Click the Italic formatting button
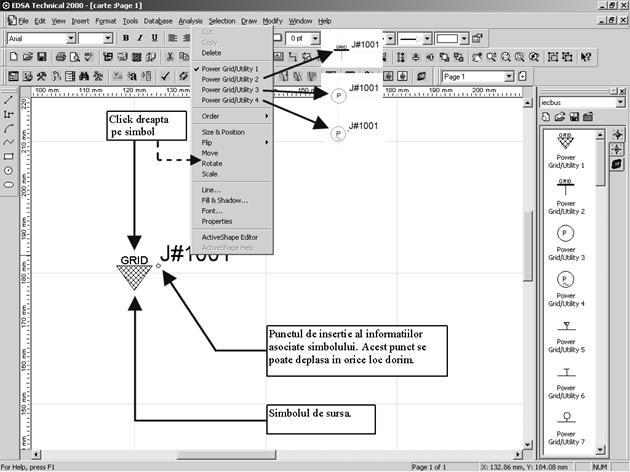The width and height of the screenshot is (630, 472). (x=140, y=38)
